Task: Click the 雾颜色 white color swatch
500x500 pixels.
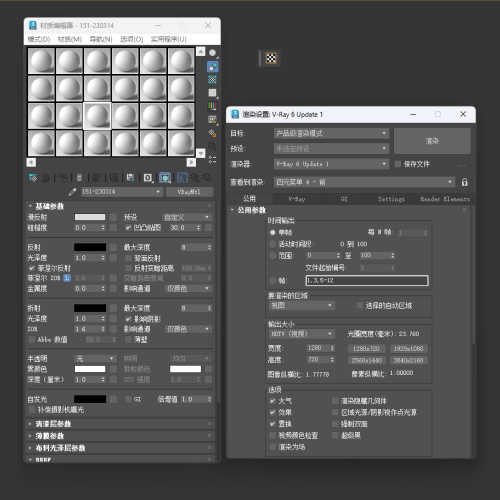Action: [x=90, y=369]
